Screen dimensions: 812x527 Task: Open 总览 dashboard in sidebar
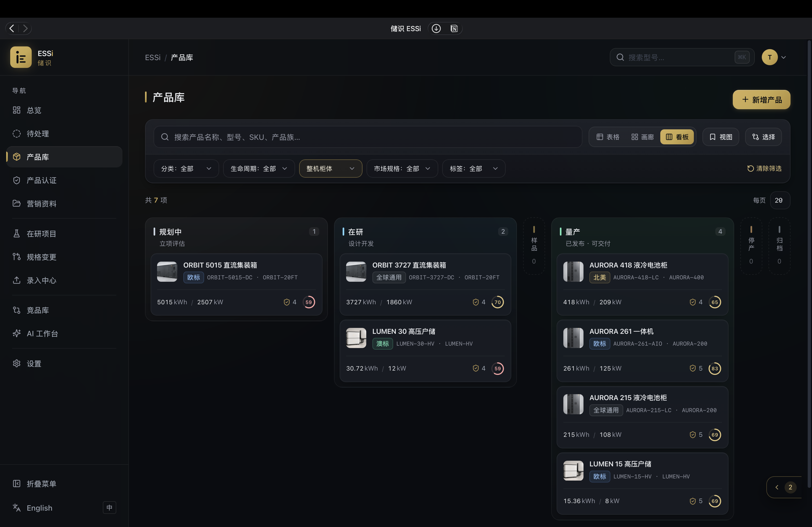pos(64,110)
